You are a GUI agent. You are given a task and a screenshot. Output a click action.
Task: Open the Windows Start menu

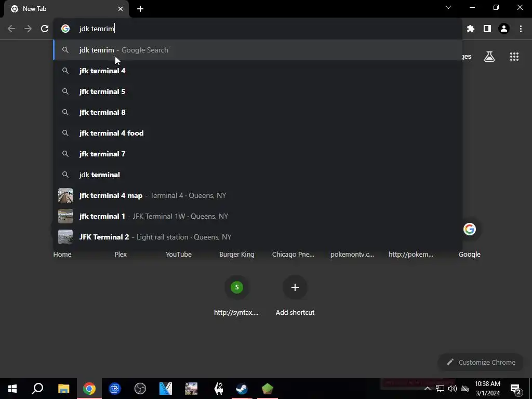point(12,389)
